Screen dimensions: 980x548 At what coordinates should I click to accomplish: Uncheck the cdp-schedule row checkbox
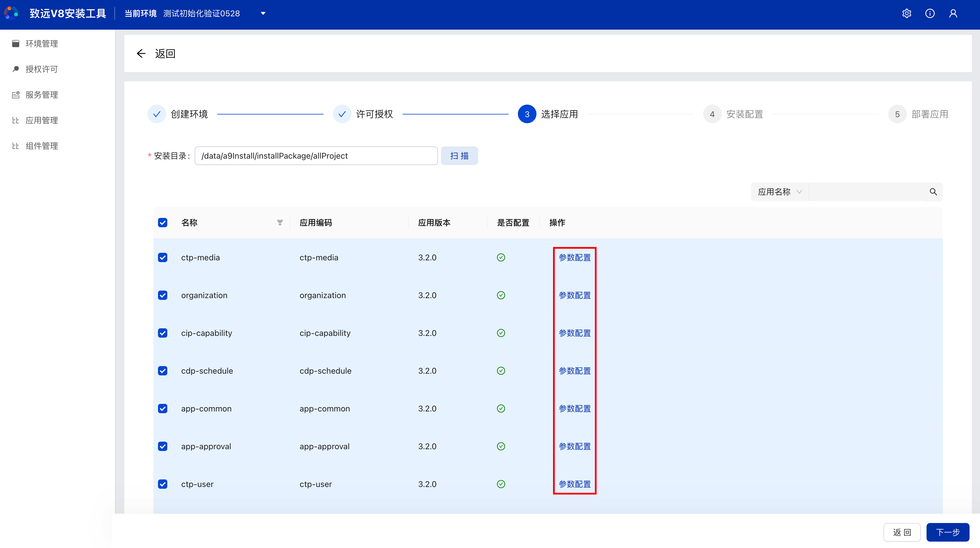(162, 371)
